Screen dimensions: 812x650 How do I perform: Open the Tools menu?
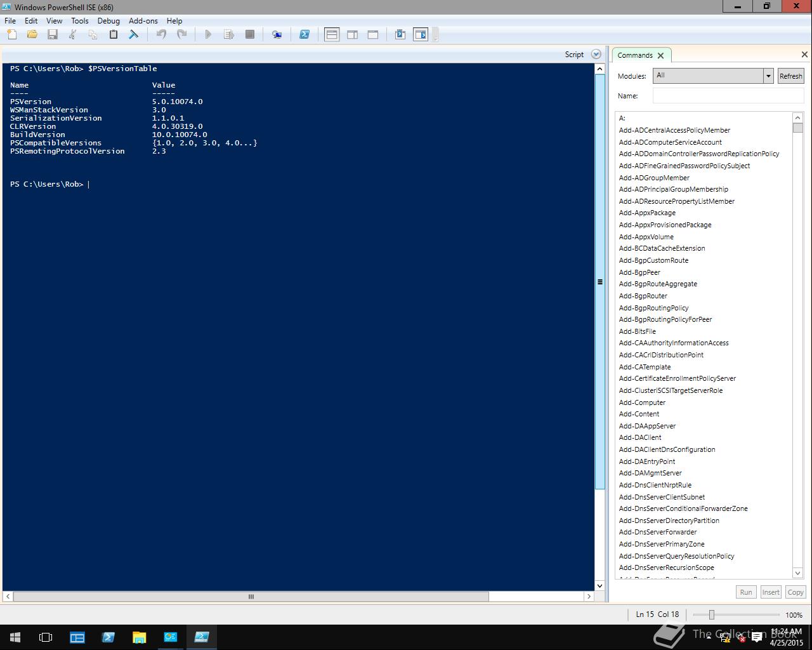pyautogui.click(x=80, y=20)
